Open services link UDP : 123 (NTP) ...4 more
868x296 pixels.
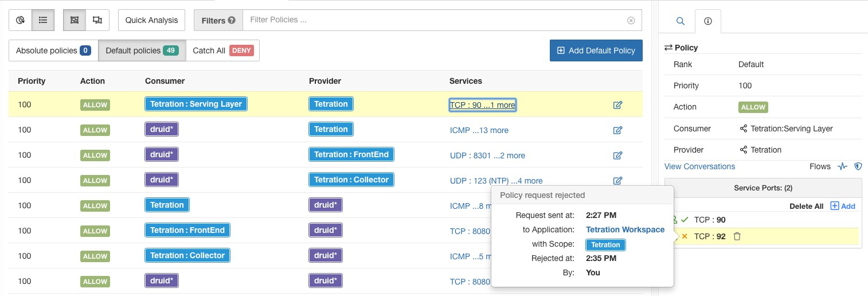496,181
